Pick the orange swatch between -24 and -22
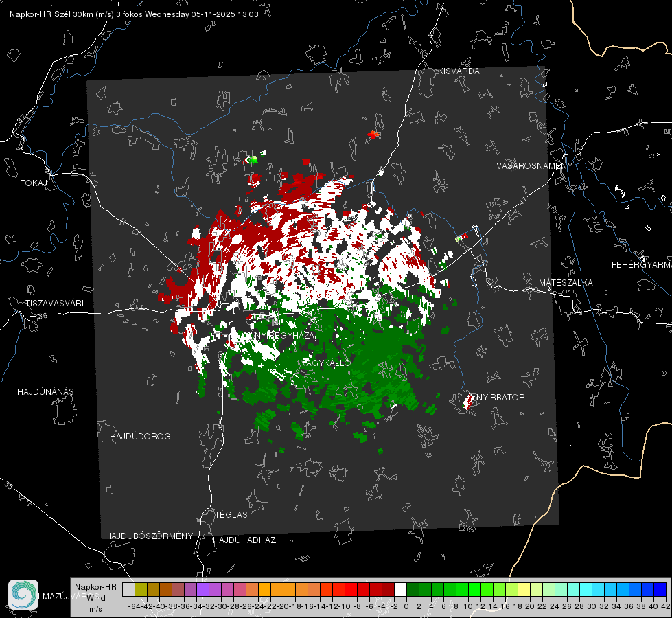 pos(264,590)
